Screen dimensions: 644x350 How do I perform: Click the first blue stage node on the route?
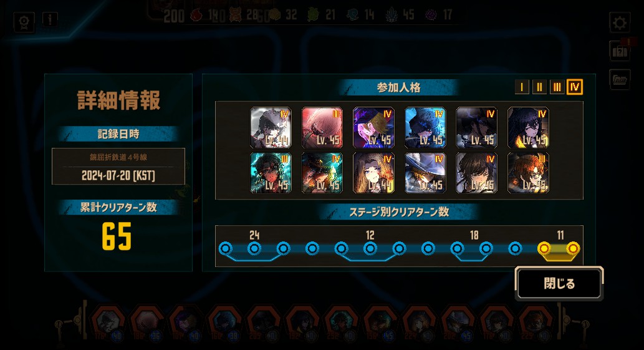pyautogui.click(x=226, y=248)
